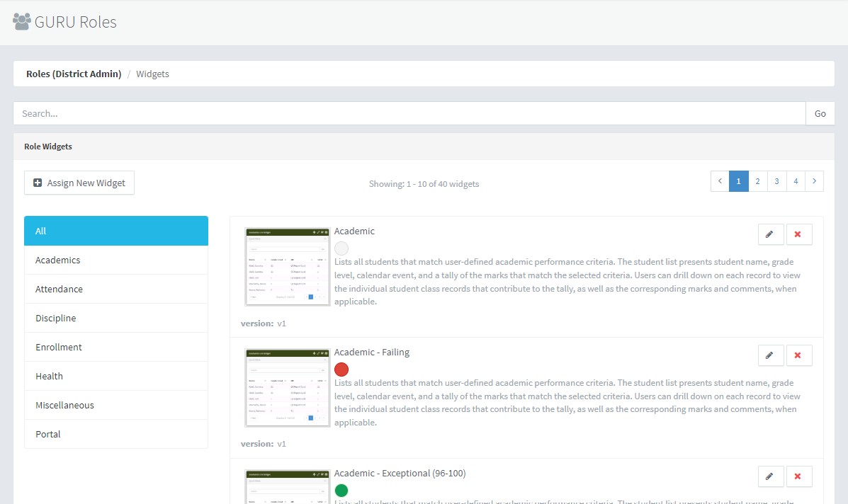
Task: Click the Assign New Widget button label
Action: click(x=86, y=183)
